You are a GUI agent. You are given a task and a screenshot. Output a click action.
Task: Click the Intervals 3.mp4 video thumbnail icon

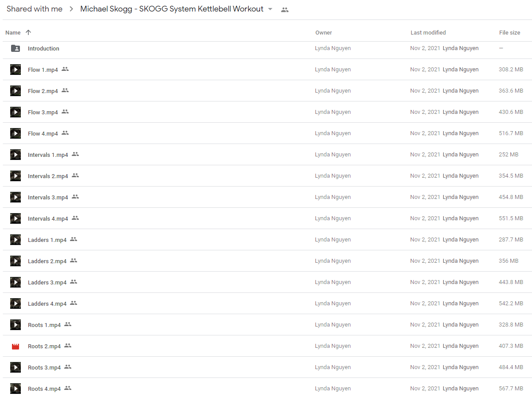(x=16, y=197)
